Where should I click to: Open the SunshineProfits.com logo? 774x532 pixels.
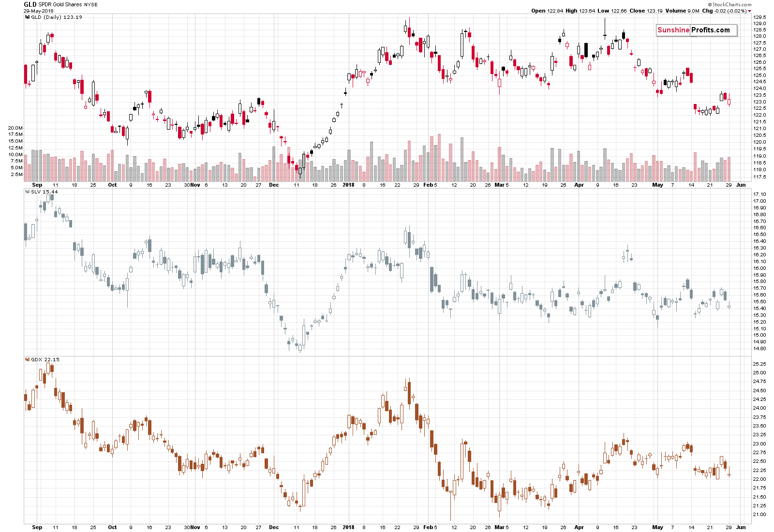[697, 30]
